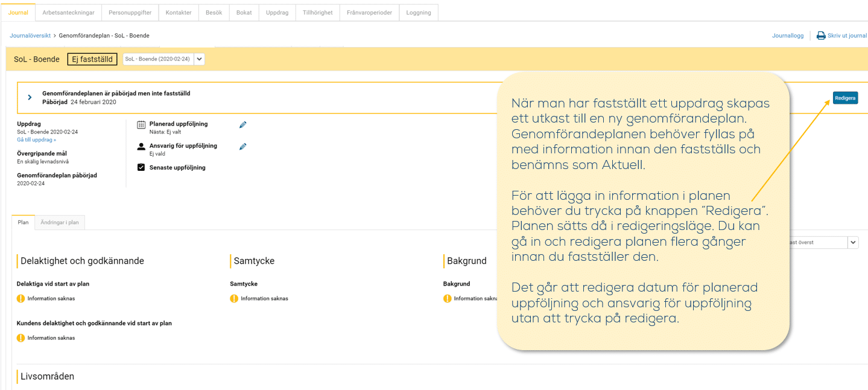This screenshot has width=868, height=390.
Task: Open the SoL - Boende (2020-02-24) dropdown
Action: [x=200, y=59]
